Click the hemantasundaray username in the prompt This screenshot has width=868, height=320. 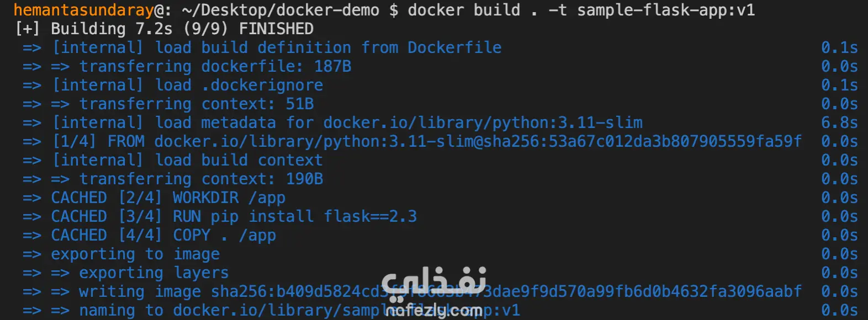tap(83, 10)
